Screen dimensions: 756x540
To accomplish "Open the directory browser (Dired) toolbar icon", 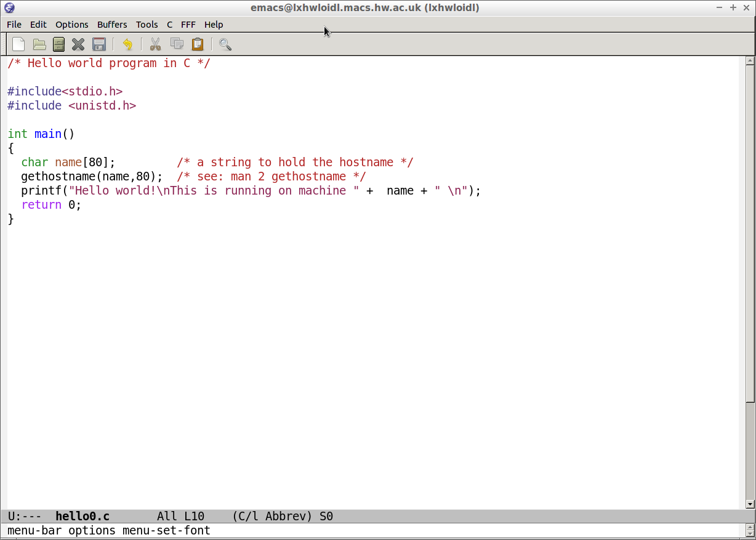I will [x=58, y=44].
